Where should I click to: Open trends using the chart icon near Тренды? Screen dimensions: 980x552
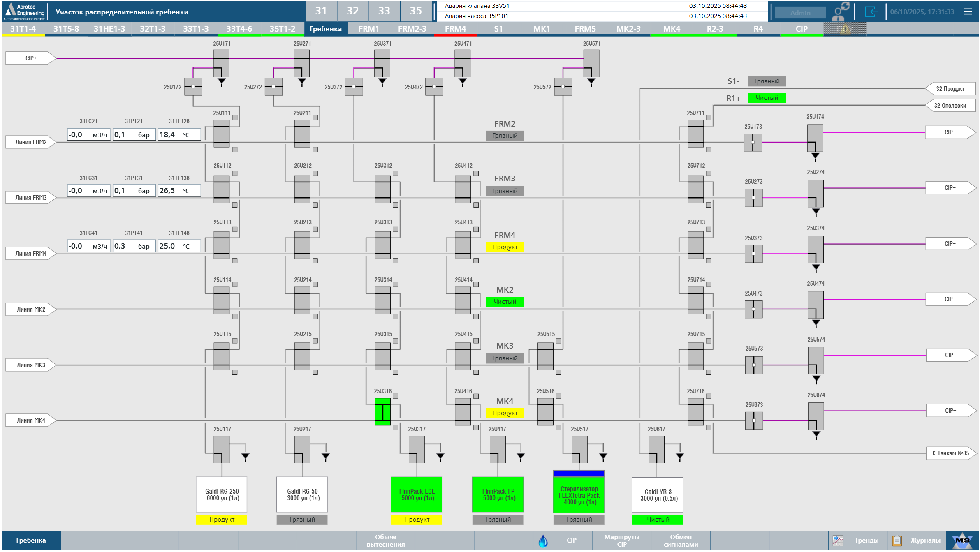(x=839, y=540)
